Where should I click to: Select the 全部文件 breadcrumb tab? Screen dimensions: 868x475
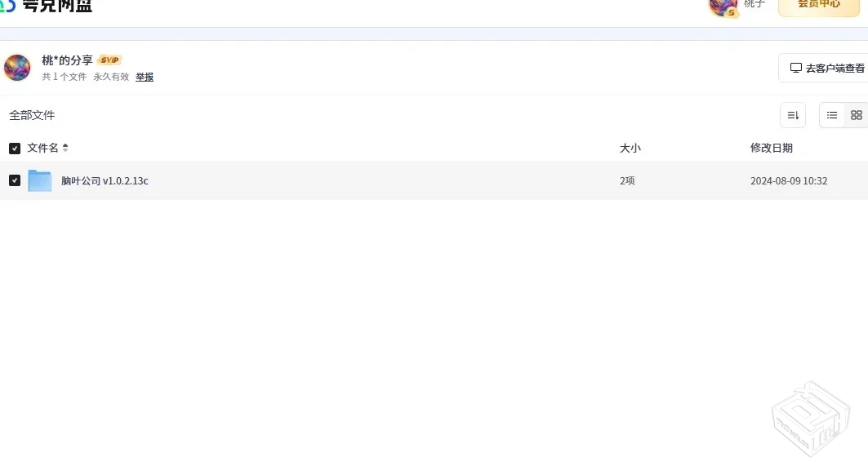click(x=31, y=115)
